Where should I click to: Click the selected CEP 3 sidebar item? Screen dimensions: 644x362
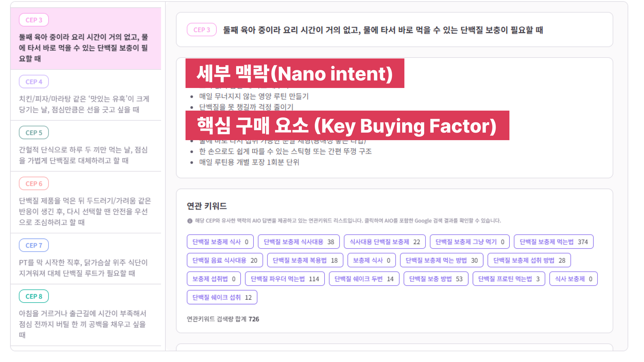point(86,38)
